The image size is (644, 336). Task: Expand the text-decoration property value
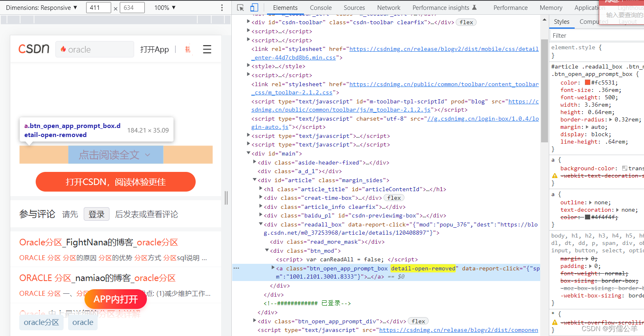(x=617, y=210)
